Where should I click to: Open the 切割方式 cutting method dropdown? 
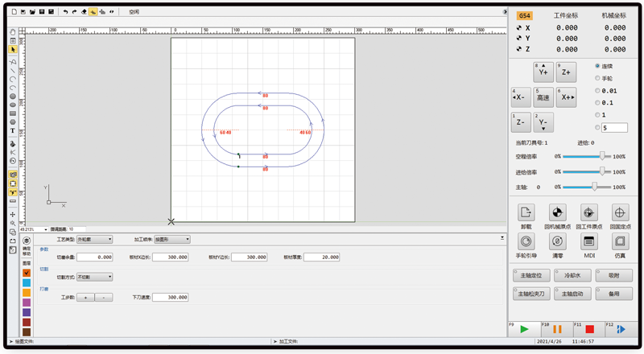[x=94, y=277]
